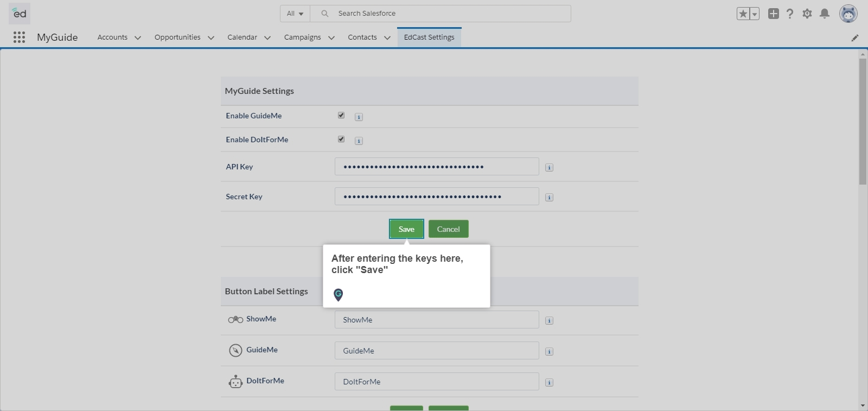
Task: Toggle the Enable DoItForMe checkbox
Action: (341, 139)
